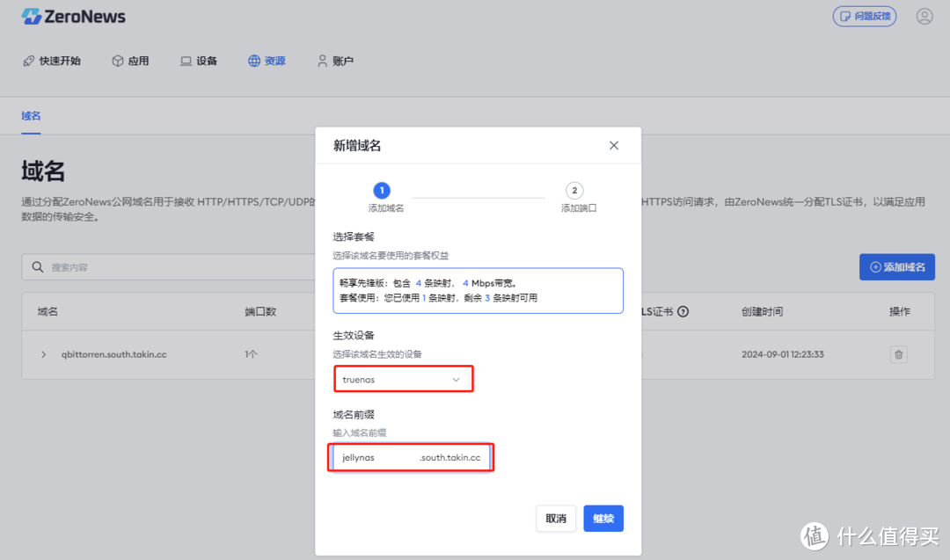This screenshot has height=560, width=950.
Task: Select 资源 in the navigation menu
Action: click(267, 60)
